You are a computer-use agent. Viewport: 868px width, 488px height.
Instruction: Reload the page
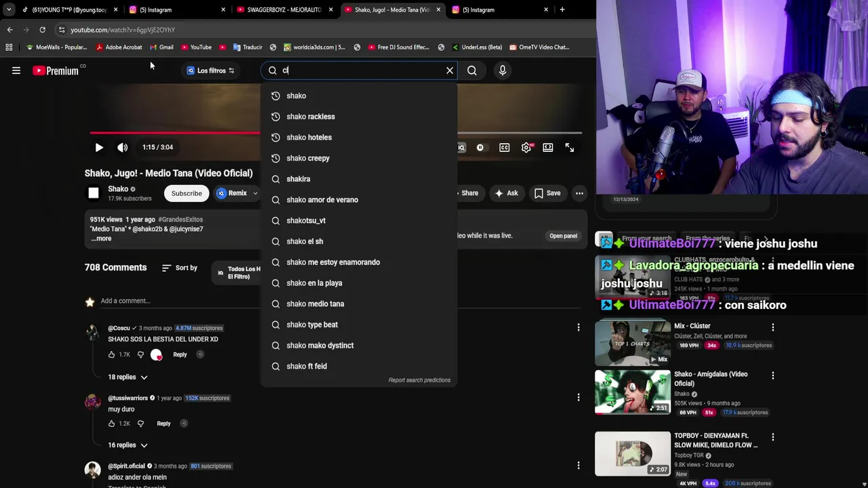click(42, 30)
